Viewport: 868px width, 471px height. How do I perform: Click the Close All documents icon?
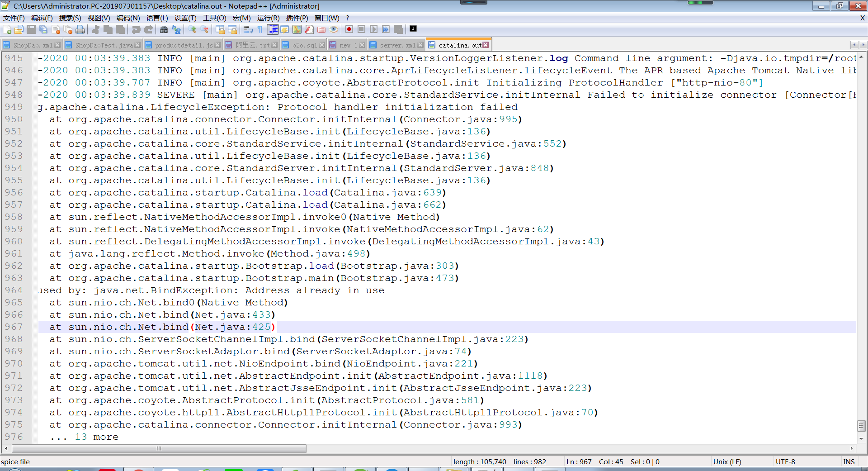click(68, 29)
